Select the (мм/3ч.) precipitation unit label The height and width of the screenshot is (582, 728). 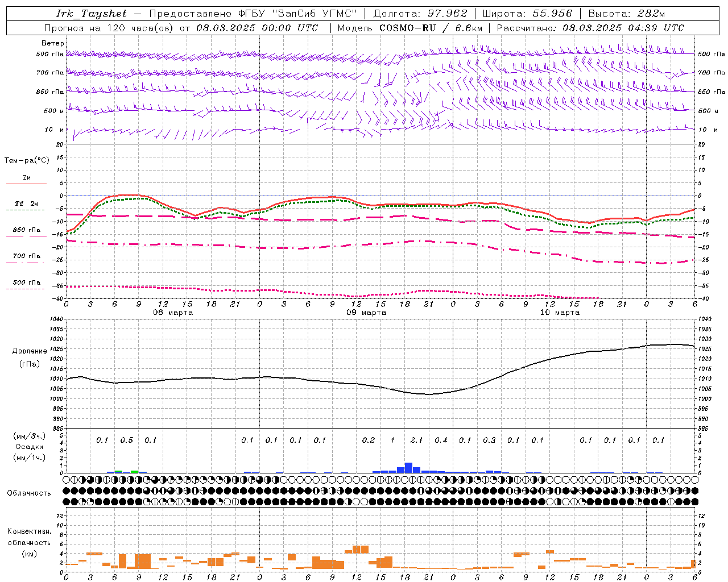[x=29, y=436]
